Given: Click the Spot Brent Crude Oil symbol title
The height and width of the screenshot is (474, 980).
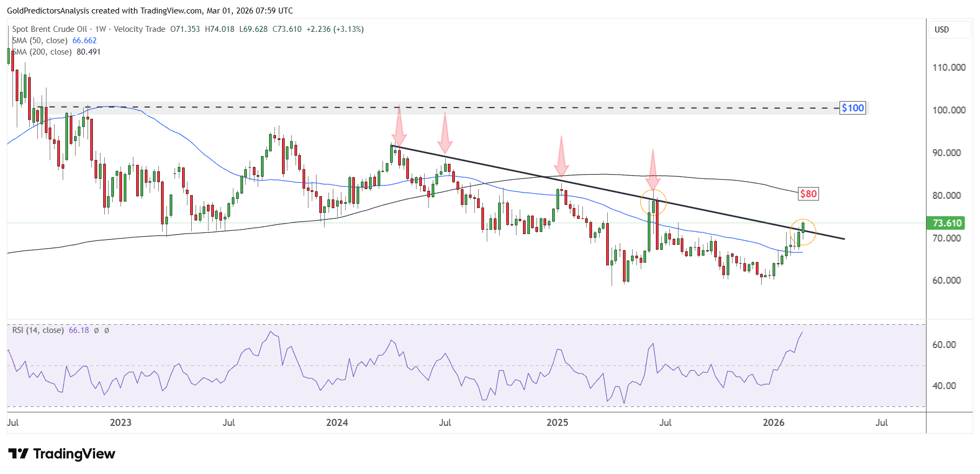Looking at the screenshot, I should click(x=50, y=29).
